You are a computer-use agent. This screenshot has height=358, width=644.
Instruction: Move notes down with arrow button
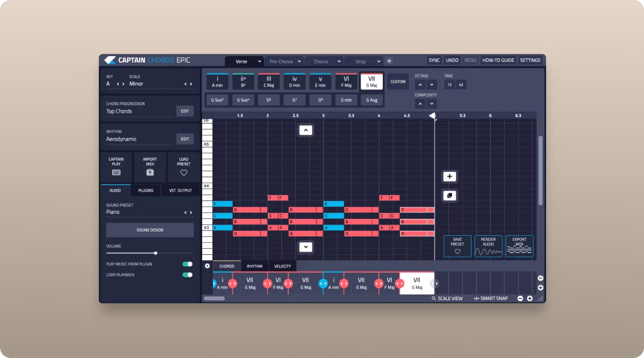tap(305, 247)
